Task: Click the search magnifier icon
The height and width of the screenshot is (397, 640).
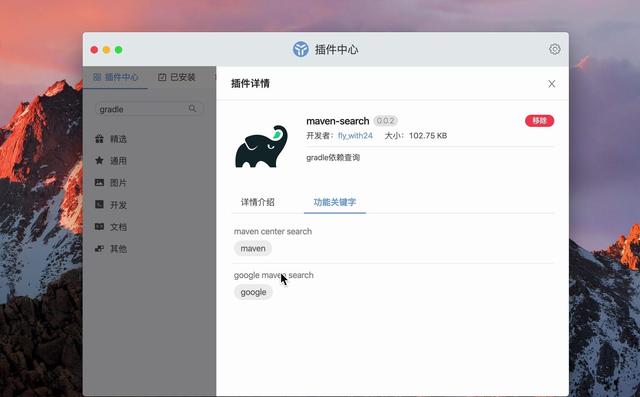Action: click(192, 109)
